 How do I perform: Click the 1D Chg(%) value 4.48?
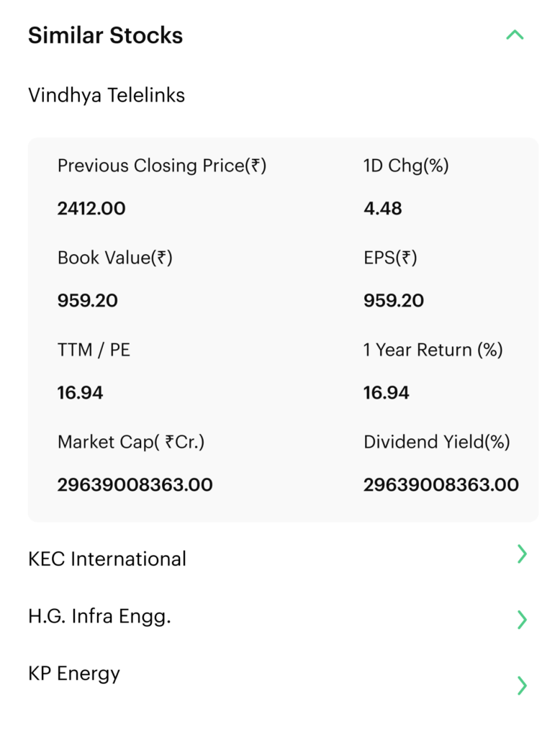383,209
